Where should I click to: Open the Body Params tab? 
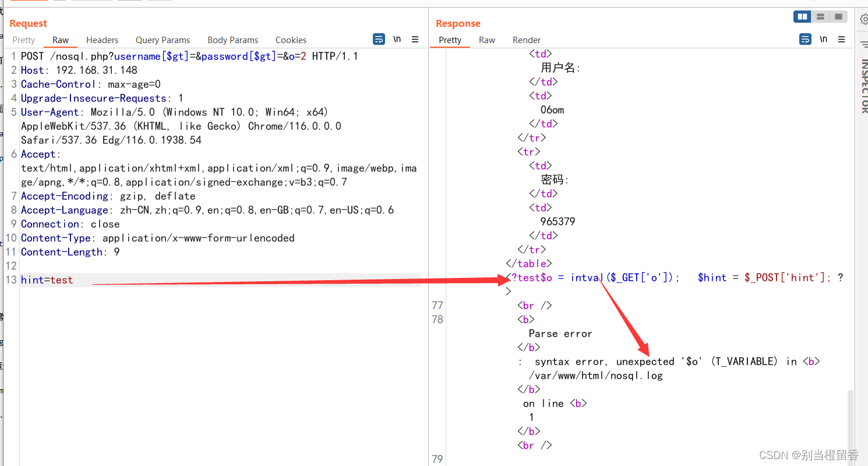[232, 40]
